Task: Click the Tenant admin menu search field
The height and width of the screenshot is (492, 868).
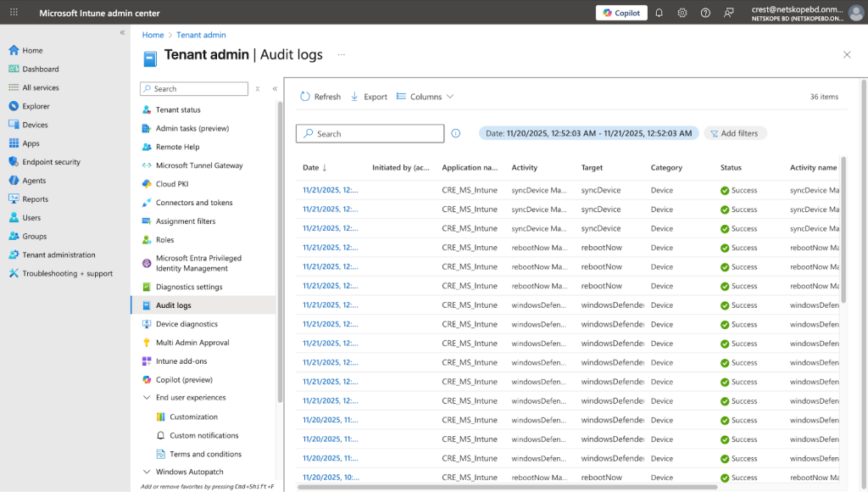Action: [194, 89]
